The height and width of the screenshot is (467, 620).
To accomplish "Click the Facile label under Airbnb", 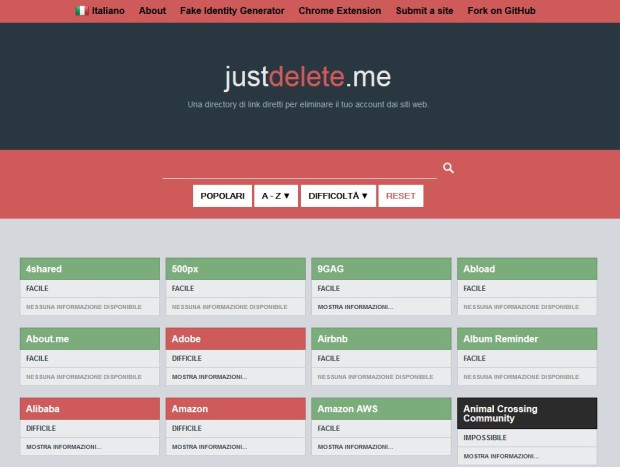I will [329, 358].
